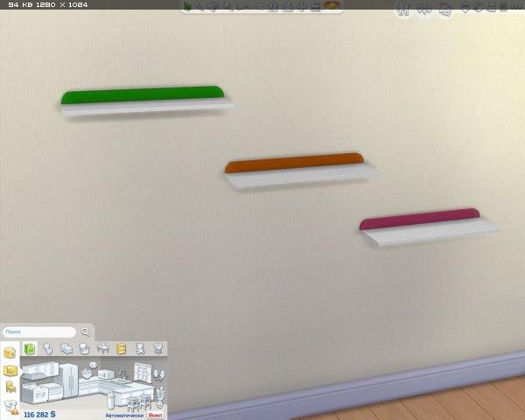Open the game options list icon
Viewport: 525px width, 420px height.
(x=504, y=7)
